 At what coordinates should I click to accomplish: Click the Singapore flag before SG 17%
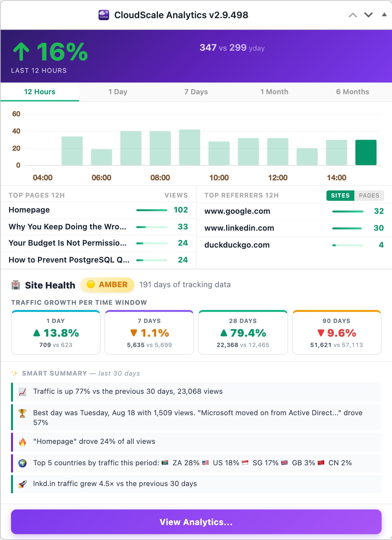click(245, 463)
